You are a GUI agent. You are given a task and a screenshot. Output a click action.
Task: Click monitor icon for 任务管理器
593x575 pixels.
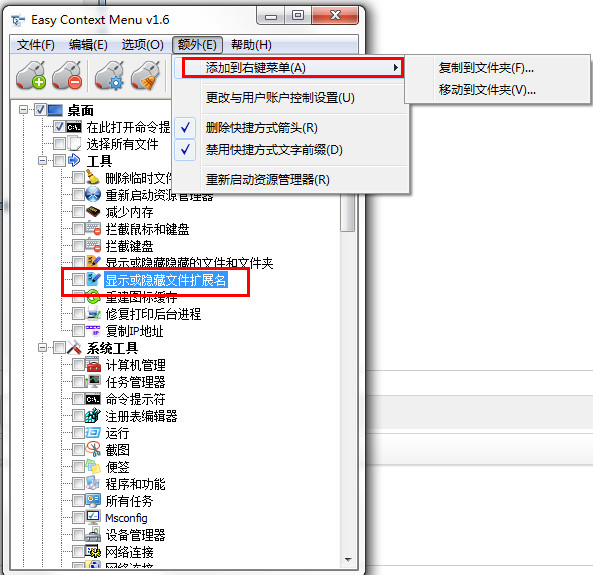click(x=93, y=382)
